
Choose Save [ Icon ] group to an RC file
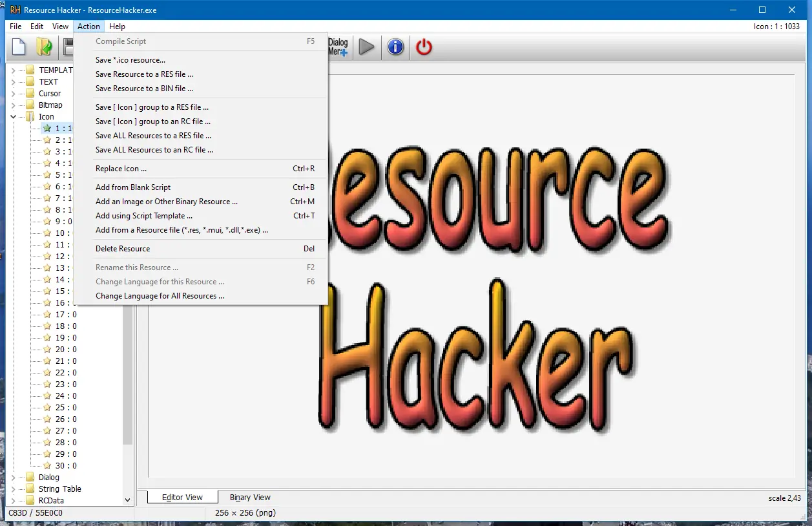(x=201, y=121)
